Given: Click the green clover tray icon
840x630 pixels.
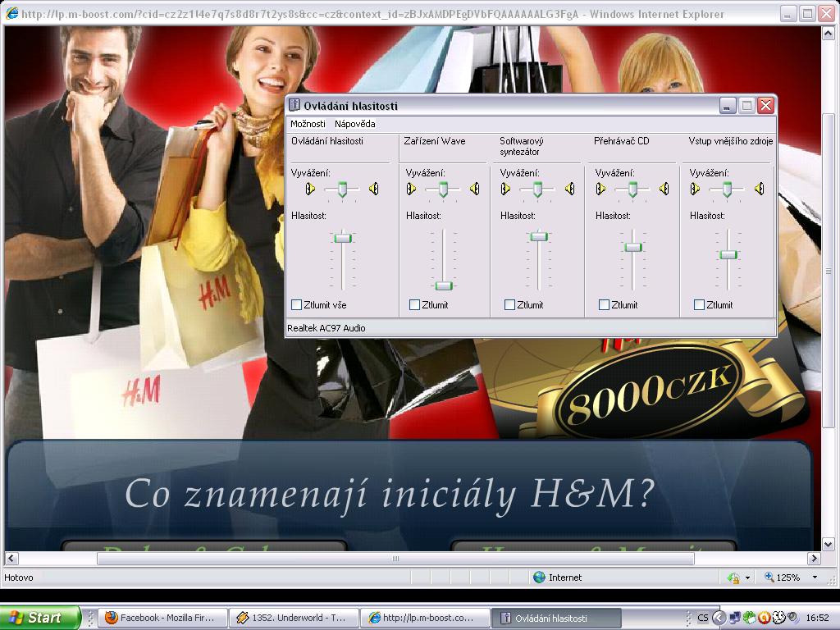Looking at the screenshot, I should pyautogui.click(x=749, y=618).
